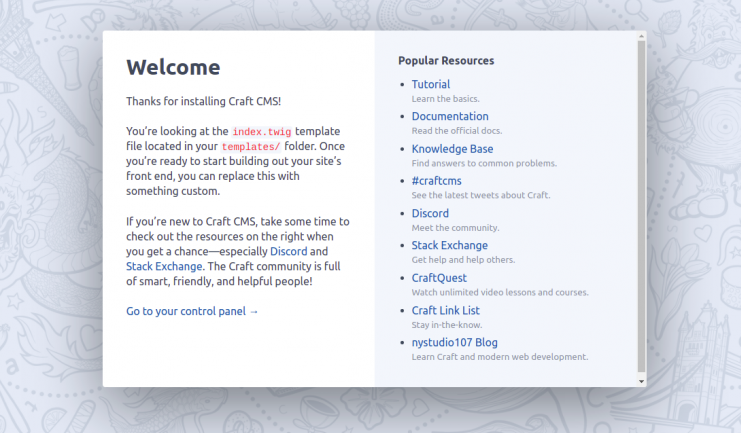The height and width of the screenshot is (433, 741).
Task: Open Stack Exchange in the resources list
Action: click(x=449, y=245)
